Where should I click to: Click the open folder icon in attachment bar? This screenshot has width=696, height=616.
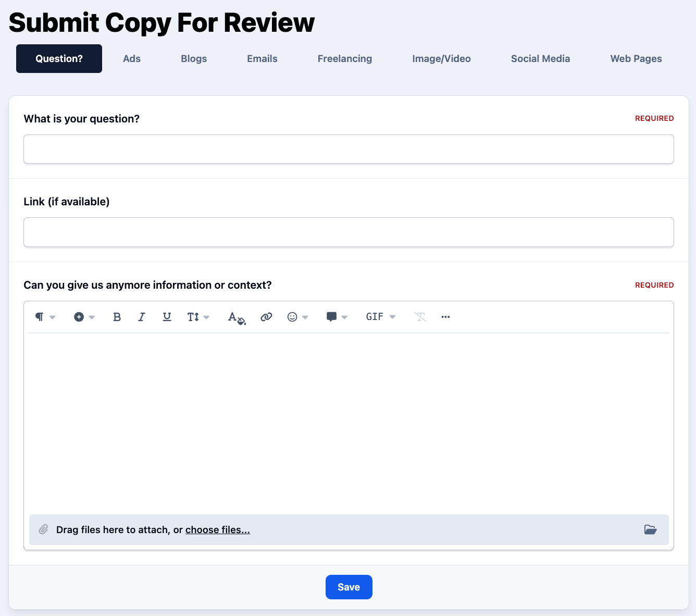[x=650, y=529]
